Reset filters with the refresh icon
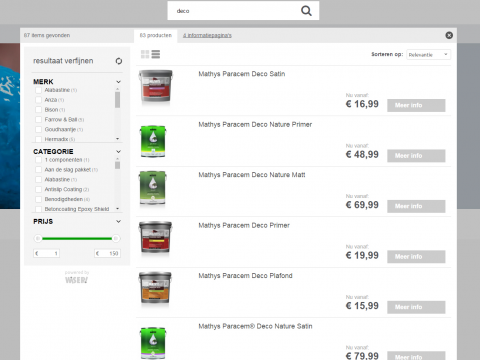 pos(119,61)
